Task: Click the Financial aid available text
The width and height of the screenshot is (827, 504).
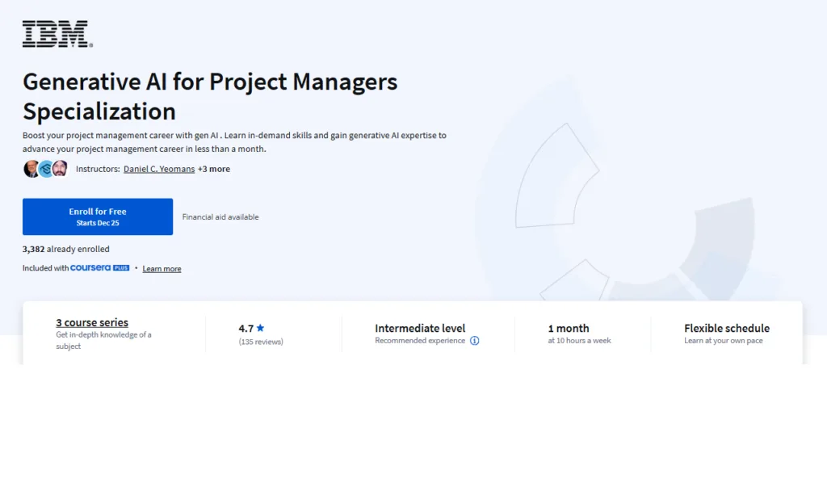Action: click(x=220, y=216)
